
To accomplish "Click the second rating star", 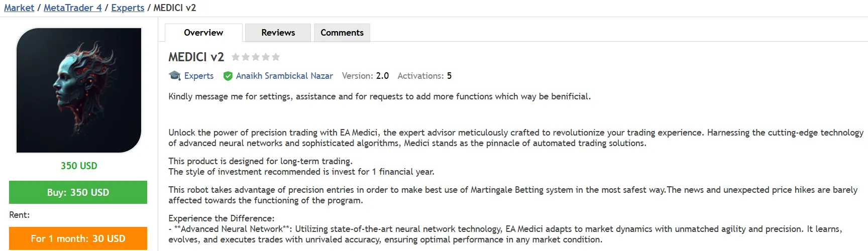I will (x=246, y=57).
